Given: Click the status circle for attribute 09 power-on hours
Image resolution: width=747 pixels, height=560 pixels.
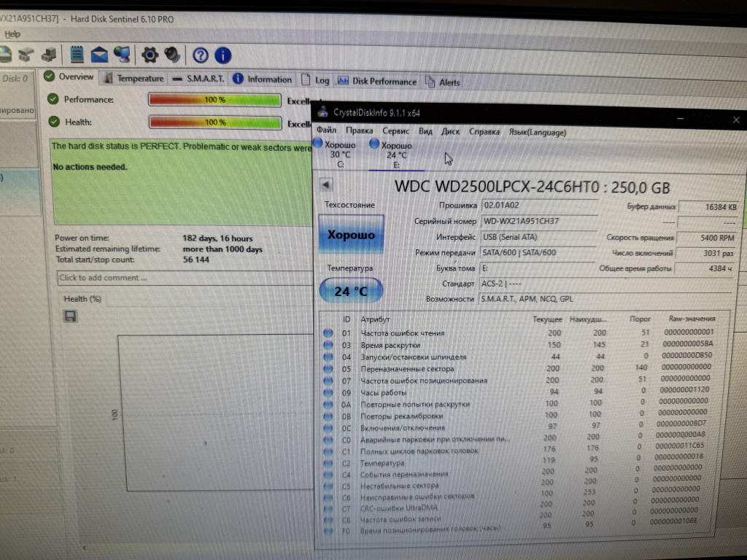Looking at the screenshot, I should point(328,392).
